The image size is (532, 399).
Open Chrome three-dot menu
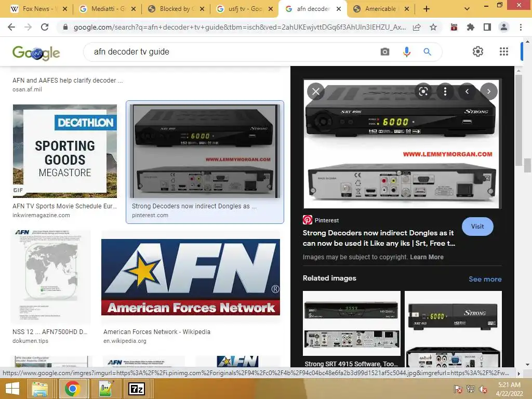[521, 27]
